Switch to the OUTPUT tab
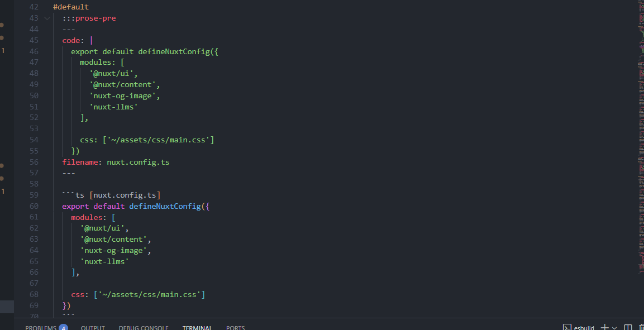 [x=93, y=328]
